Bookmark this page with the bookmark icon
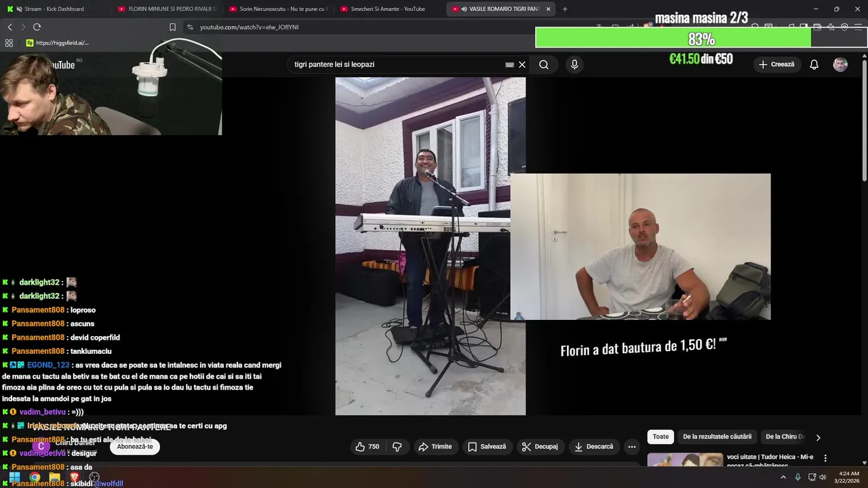This screenshot has height=488, width=868. point(172,27)
